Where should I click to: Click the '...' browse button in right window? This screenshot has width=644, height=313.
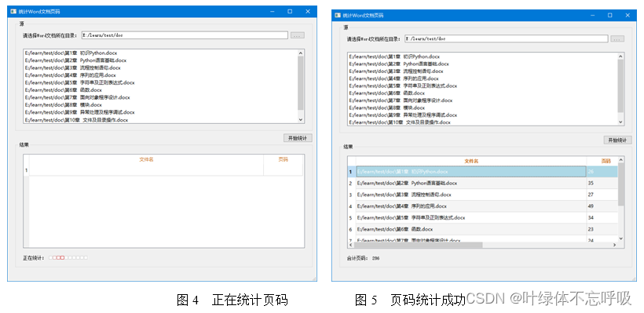617,39
